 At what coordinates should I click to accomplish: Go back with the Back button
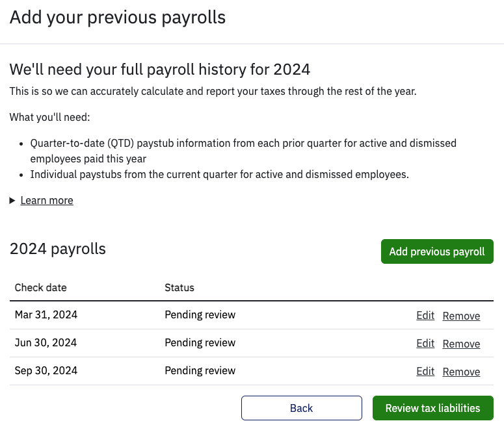click(301, 408)
